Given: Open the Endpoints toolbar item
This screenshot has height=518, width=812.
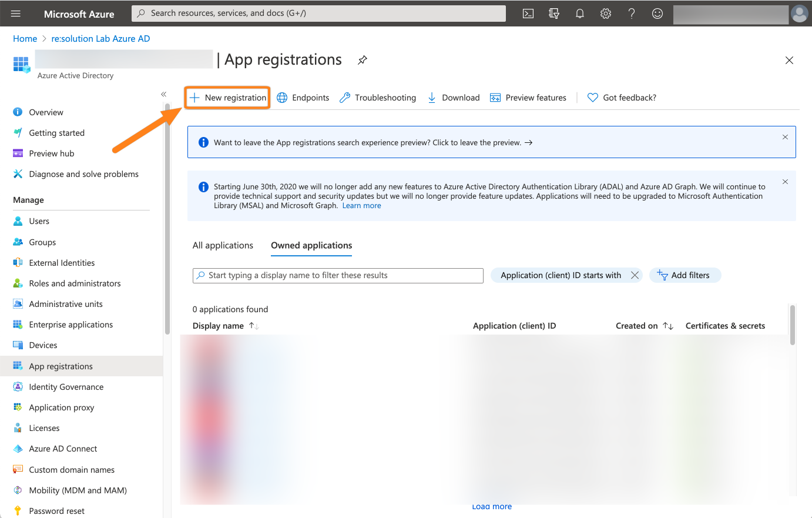Looking at the screenshot, I should pos(303,98).
